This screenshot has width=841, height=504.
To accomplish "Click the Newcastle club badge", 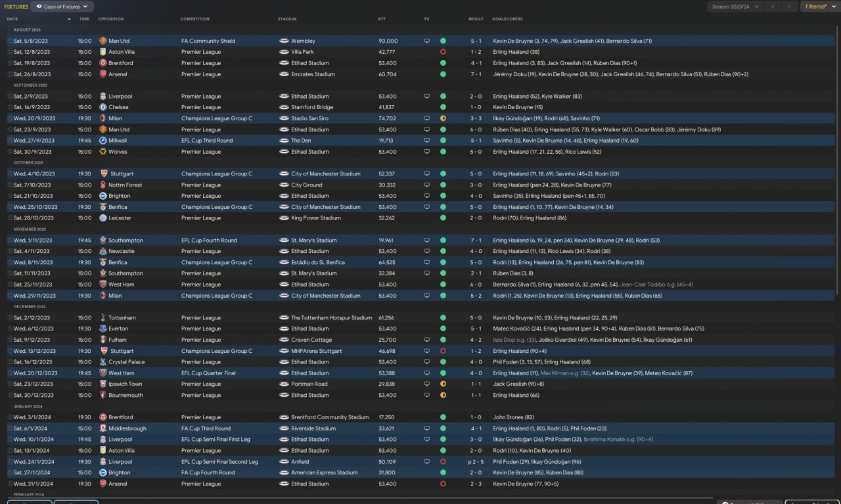I will tap(102, 251).
